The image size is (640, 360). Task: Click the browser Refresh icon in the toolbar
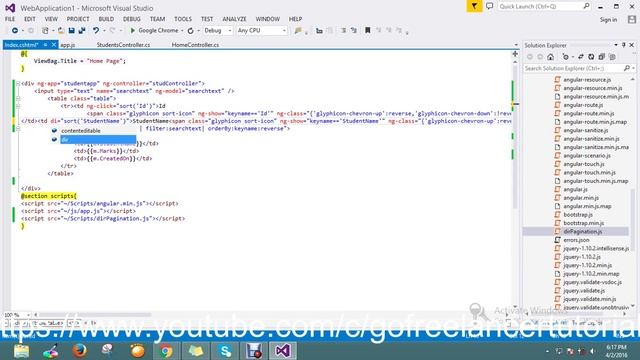pos(191,31)
